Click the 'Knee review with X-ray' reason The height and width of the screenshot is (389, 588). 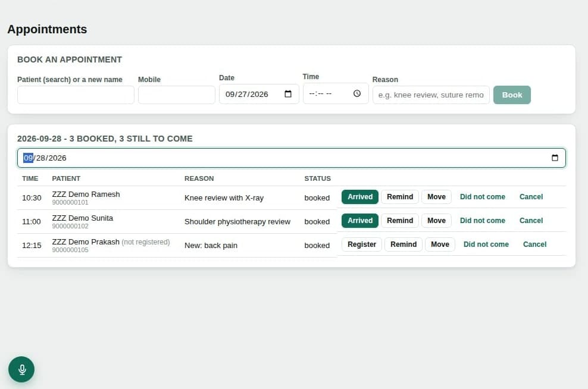click(224, 198)
